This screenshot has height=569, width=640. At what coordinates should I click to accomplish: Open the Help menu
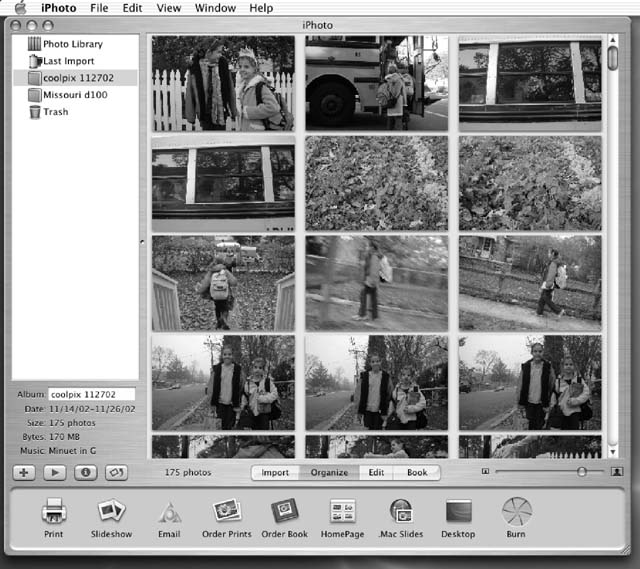point(261,8)
